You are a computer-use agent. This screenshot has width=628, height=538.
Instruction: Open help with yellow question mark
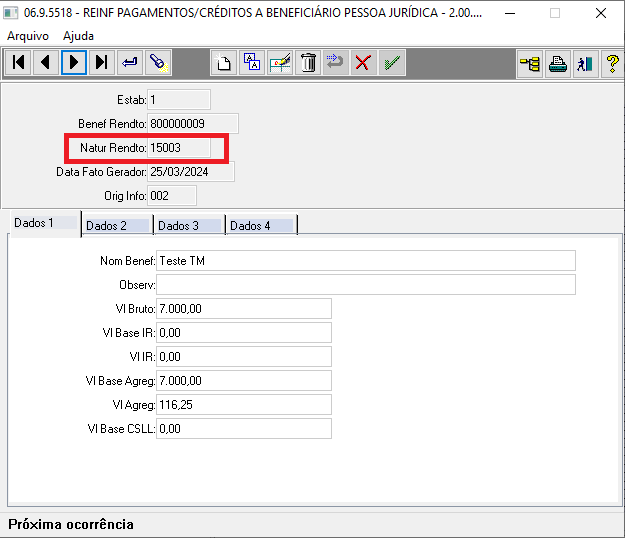(x=612, y=64)
